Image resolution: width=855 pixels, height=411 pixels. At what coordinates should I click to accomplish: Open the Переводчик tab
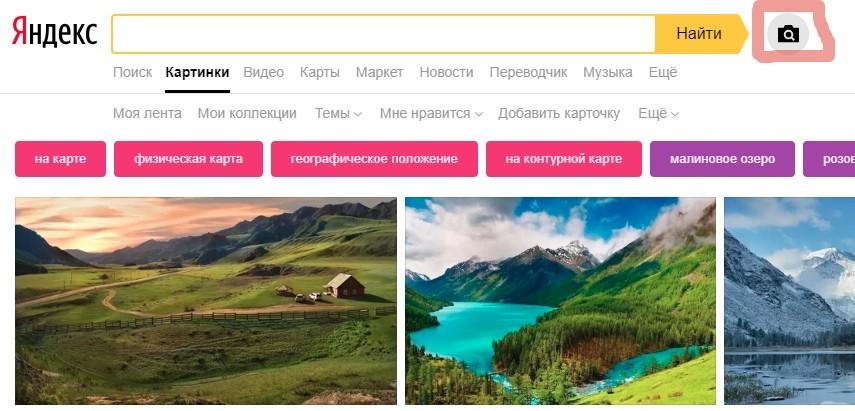click(x=528, y=72)
